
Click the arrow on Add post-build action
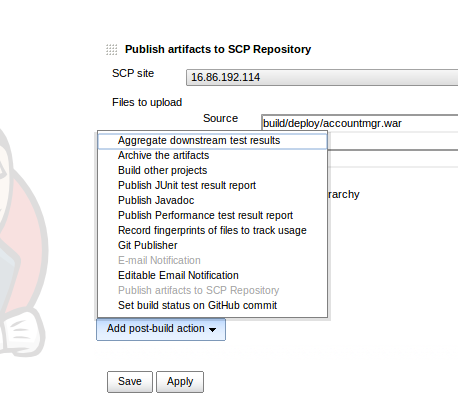[212, 329]
